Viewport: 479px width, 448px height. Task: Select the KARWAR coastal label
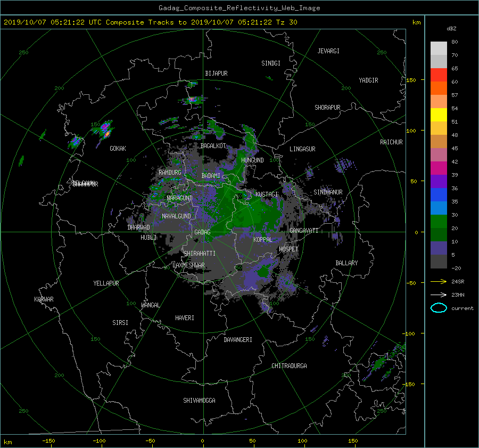coord(44,299)
